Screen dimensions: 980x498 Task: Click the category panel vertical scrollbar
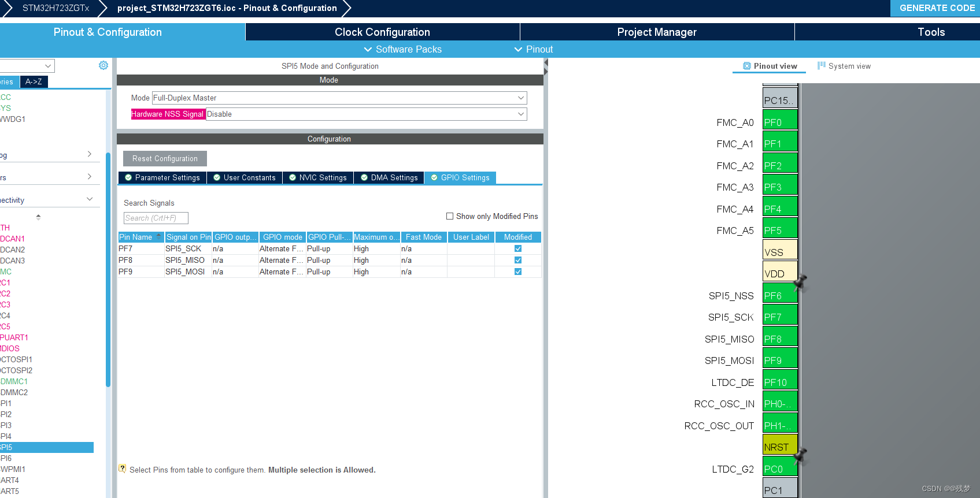click(x=108, y=269)
